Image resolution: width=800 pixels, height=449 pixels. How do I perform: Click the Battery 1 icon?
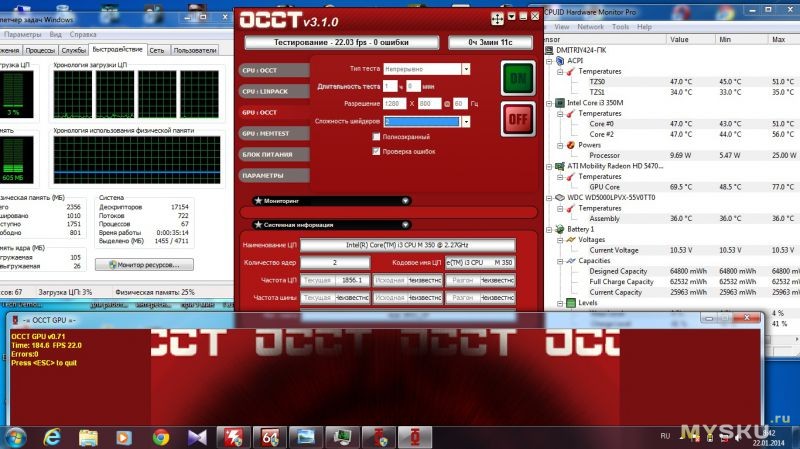pos(560,229)
